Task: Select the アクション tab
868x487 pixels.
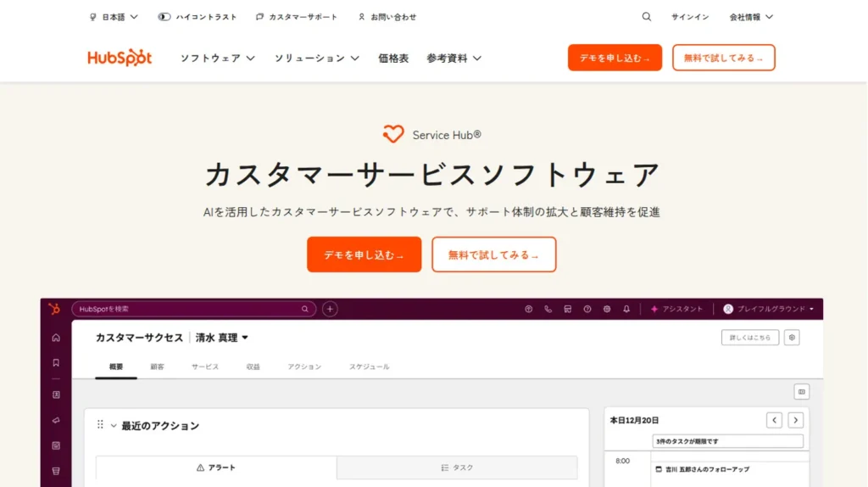Action: [304, 367]
